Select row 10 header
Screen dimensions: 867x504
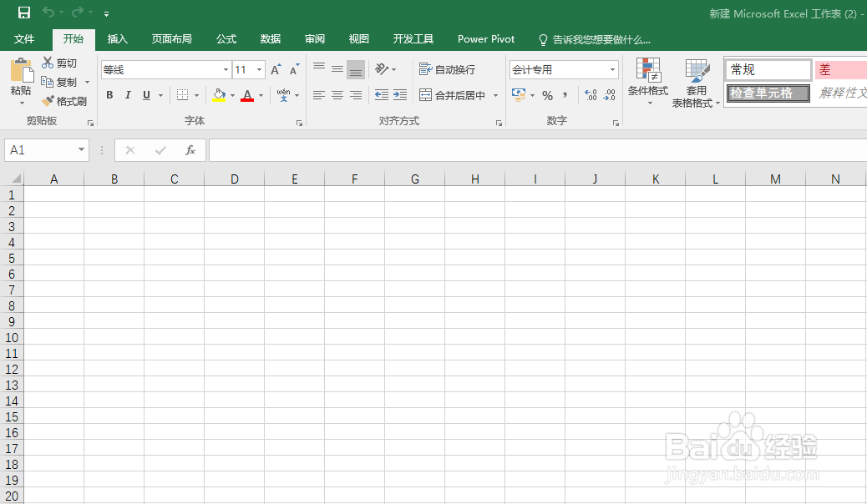pyautogui.click(x=12, y=338)
